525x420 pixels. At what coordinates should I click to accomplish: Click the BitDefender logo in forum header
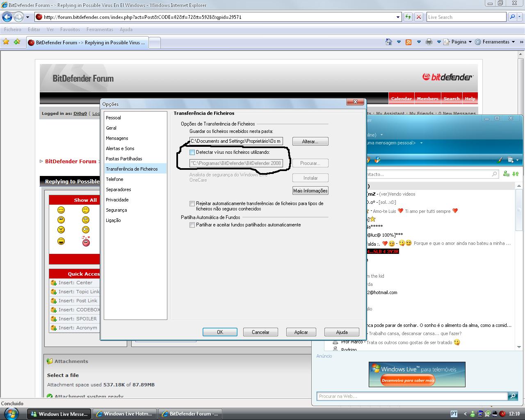[x=447, y=77]
